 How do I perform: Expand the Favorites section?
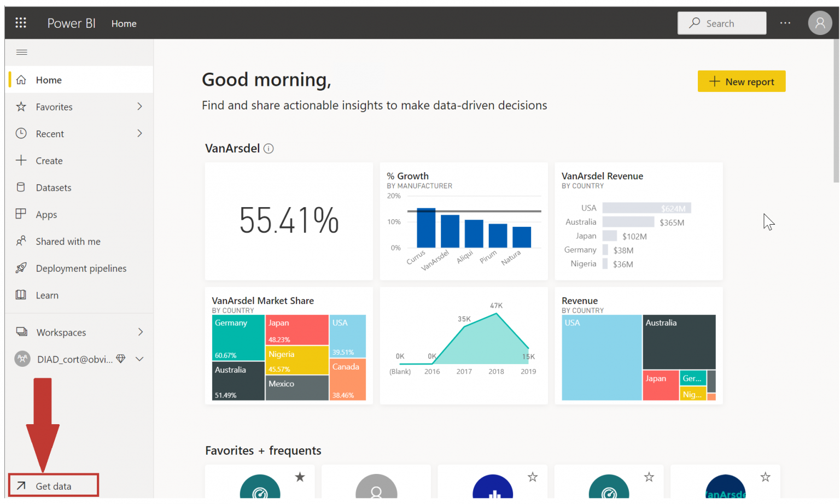tap(140, 107)
